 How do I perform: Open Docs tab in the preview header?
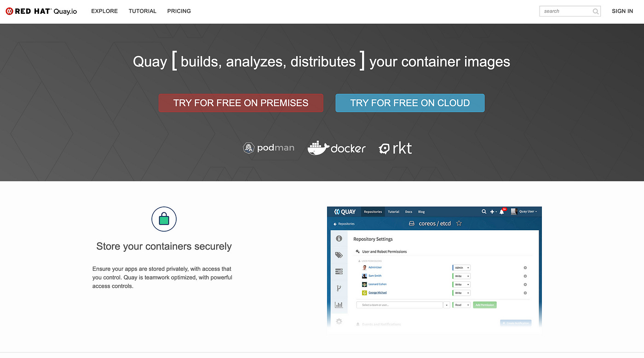point(408,212)
